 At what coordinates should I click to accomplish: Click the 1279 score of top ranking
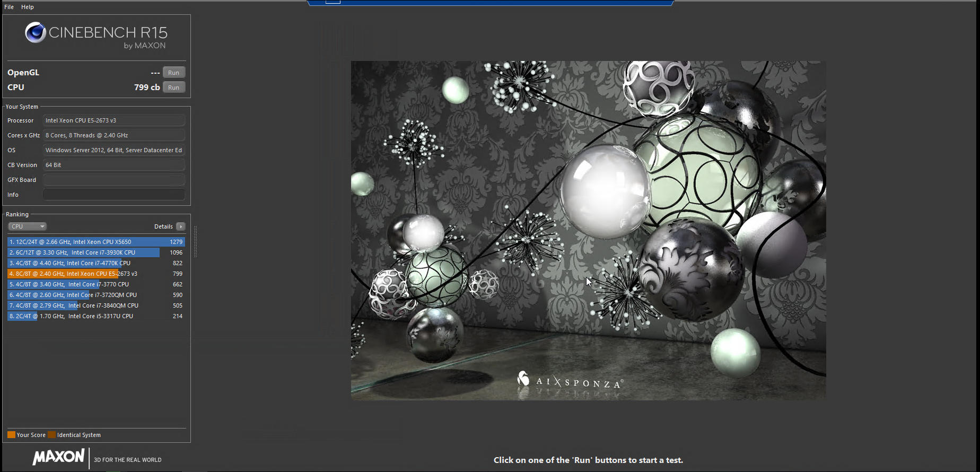[x=176, y=242]
